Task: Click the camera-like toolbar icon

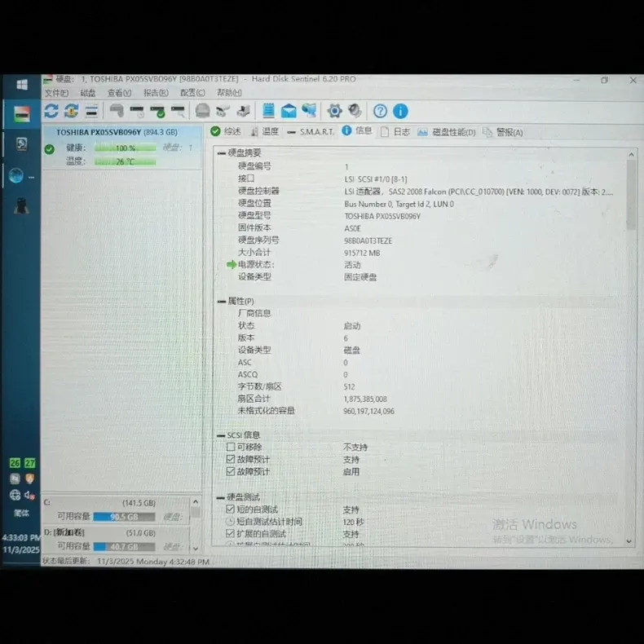Action: click(x=223, y=111)
